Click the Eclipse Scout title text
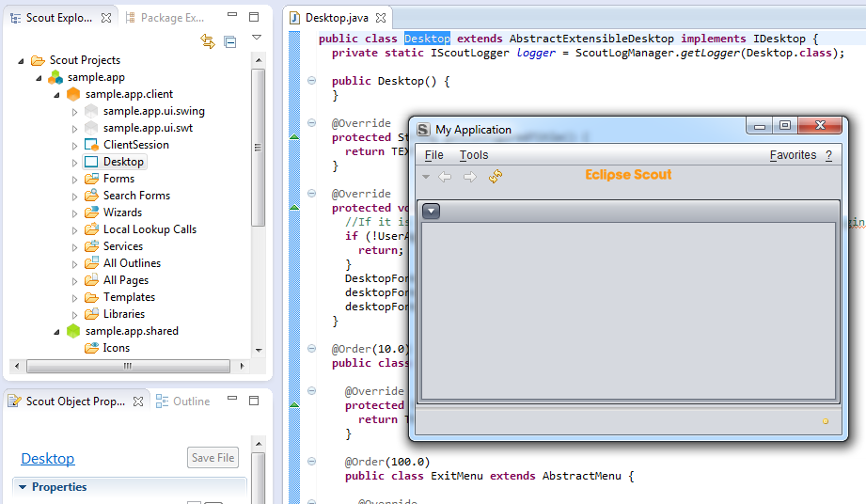 628,175
